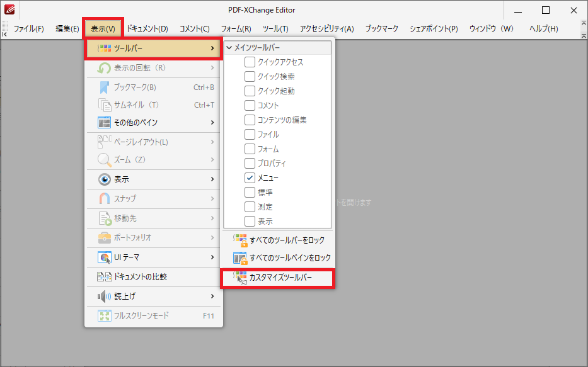Click the スナップ magnet icon

point(104,198)
